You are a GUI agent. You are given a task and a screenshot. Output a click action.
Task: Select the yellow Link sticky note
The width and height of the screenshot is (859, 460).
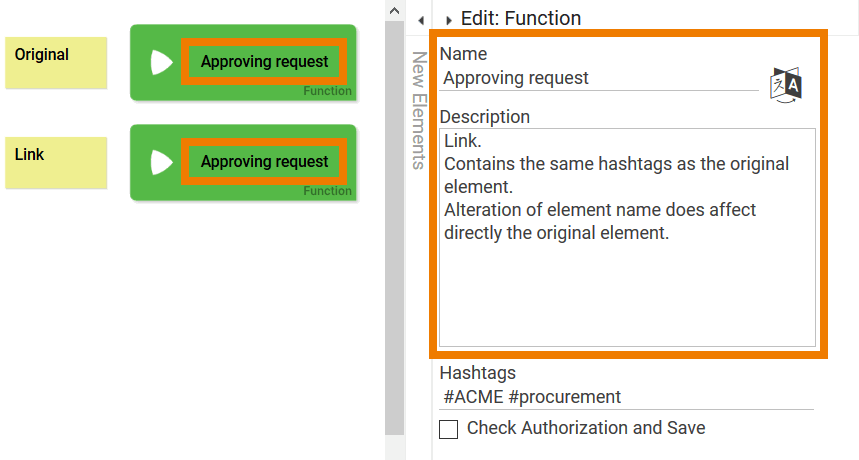tap(56, 163)
